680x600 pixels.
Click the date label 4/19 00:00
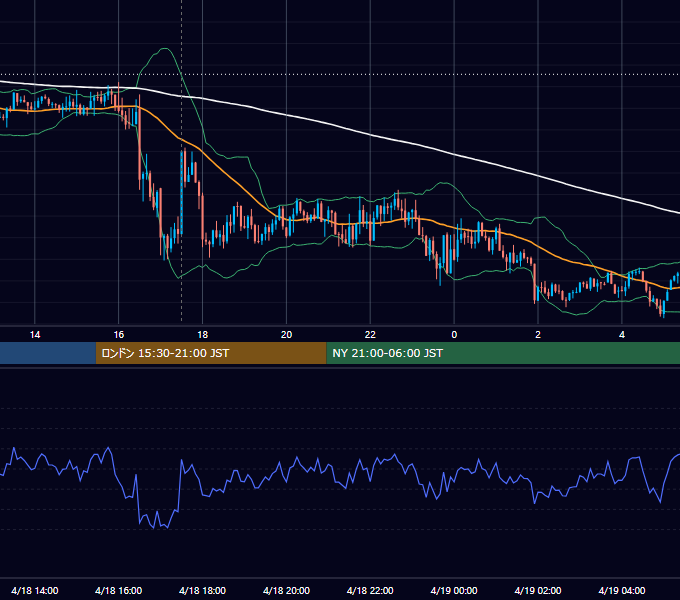click(454, 590)
